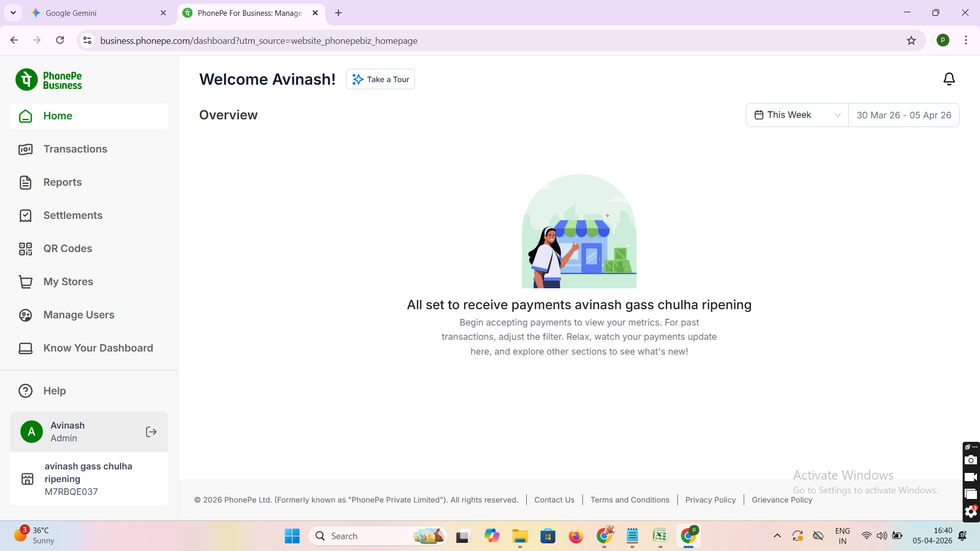980x551 pixels.
Task: Click the Home house icon
Action: click(26, 116)
